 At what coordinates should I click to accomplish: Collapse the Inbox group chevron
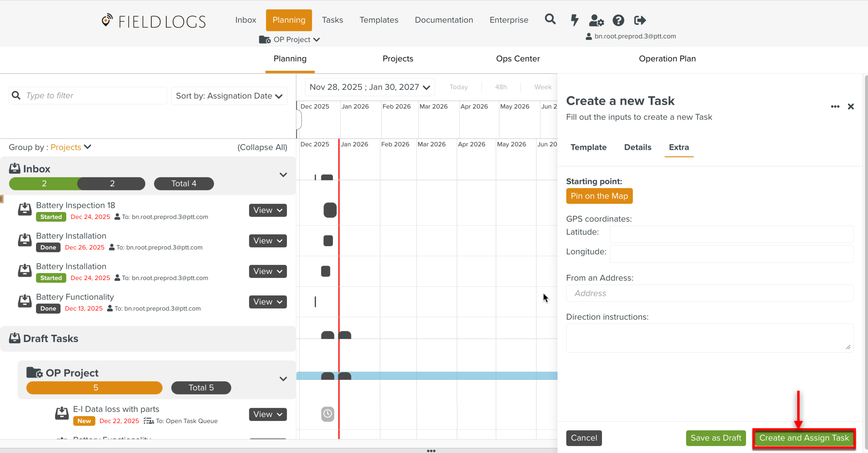(x=283, y=175)
